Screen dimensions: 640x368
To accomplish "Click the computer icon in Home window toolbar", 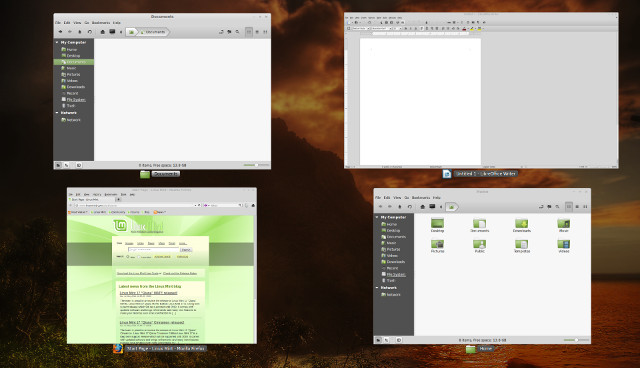I will 432,206.
